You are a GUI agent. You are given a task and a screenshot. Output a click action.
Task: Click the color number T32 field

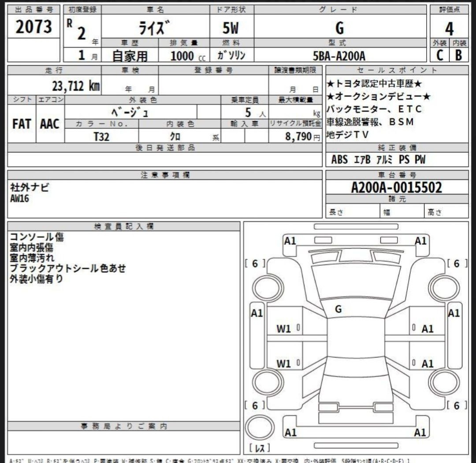[x=101, y=136]
